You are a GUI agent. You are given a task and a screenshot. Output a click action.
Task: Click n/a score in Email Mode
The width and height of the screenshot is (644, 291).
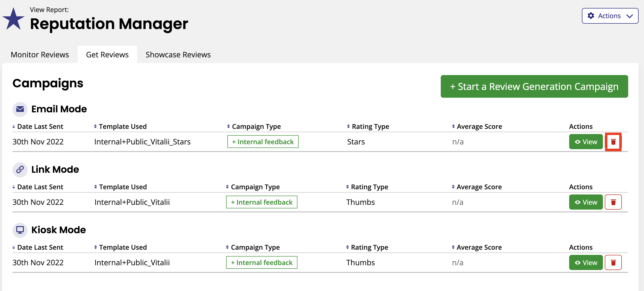pyautogui.click(x=458, y=142)
